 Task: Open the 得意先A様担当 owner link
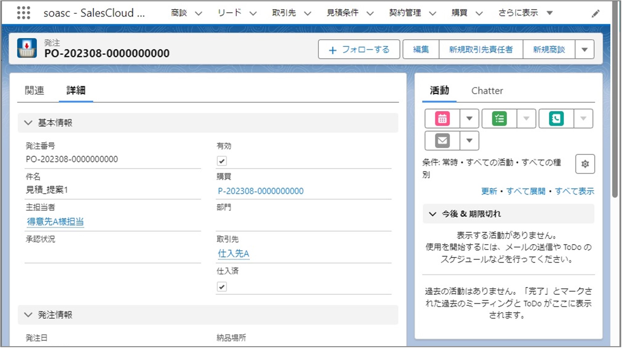pyautogui.click(x=55, y=222)
